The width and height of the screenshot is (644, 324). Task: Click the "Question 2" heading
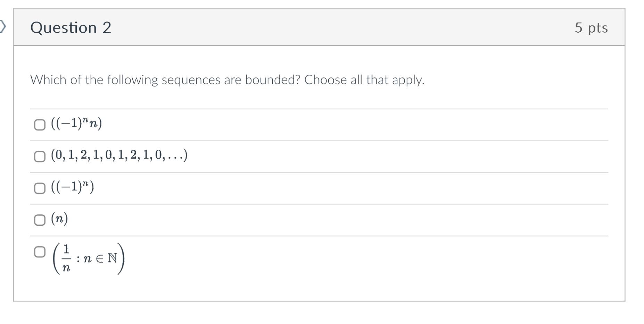71,27
